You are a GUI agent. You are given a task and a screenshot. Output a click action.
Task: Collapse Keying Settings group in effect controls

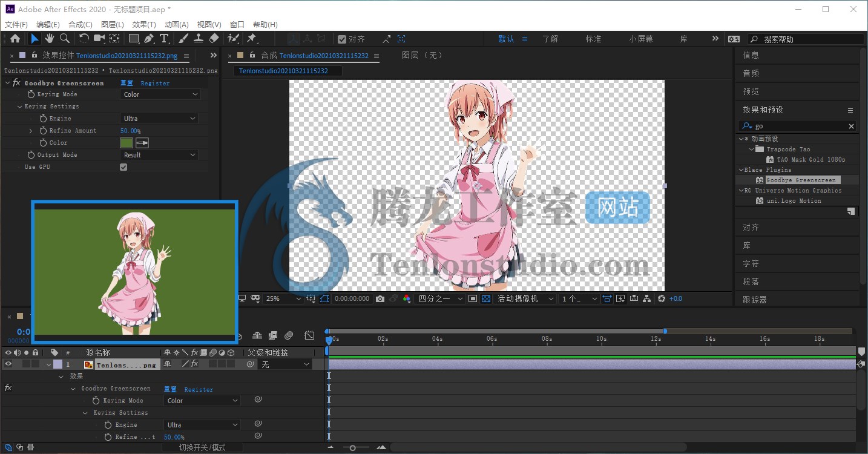(x=19, y=107)
